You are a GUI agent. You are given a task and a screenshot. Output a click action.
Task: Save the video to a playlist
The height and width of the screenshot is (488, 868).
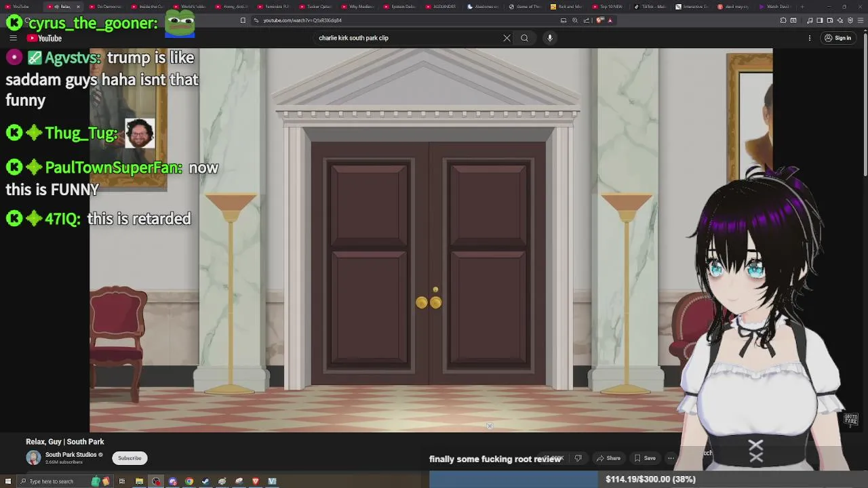tap(645, 458)
